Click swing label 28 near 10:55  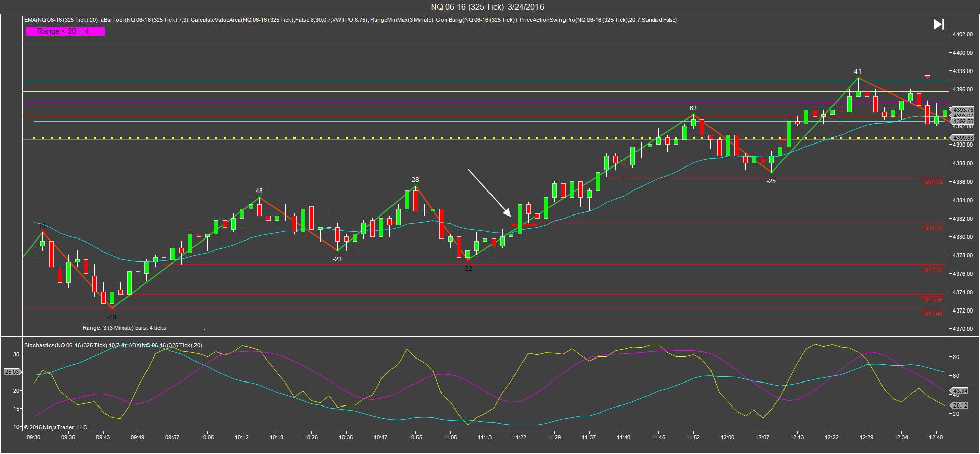(x=415, y=180)
